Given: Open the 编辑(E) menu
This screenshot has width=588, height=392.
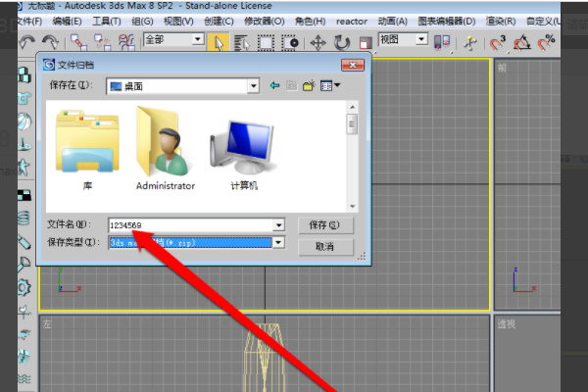Looking at the screenshot, I should click(67, 22).
